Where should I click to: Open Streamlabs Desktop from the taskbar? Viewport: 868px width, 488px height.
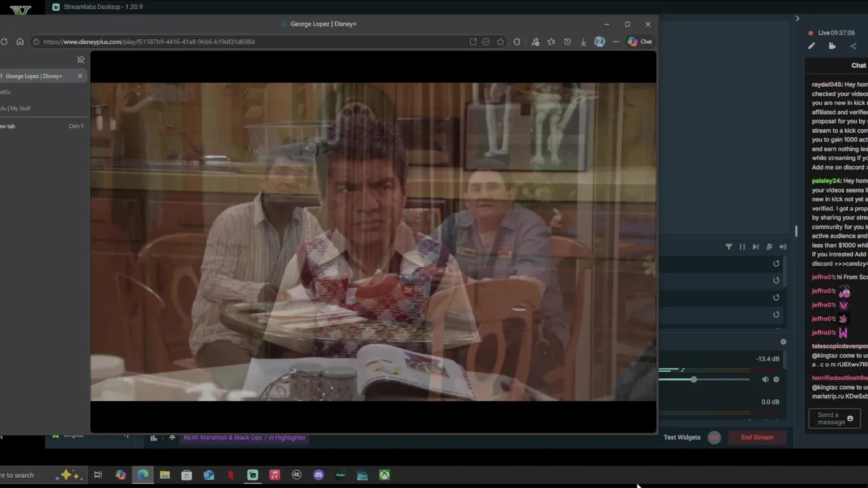point(252,475)
